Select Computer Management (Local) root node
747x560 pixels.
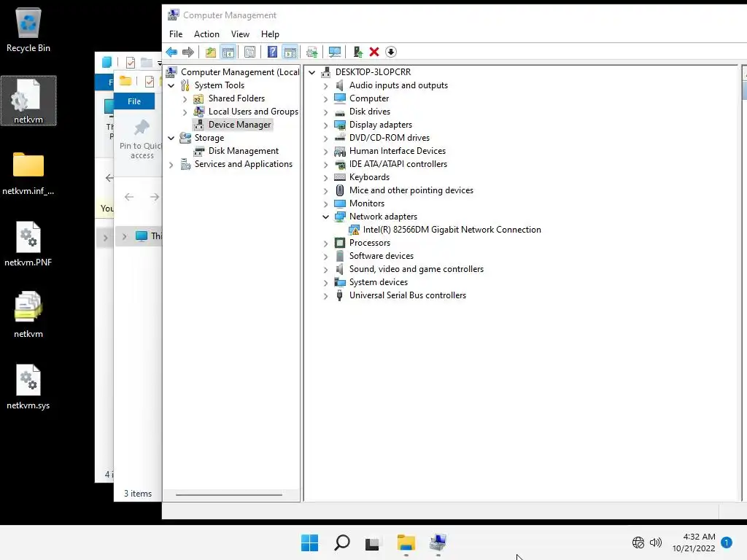(240, 72)
